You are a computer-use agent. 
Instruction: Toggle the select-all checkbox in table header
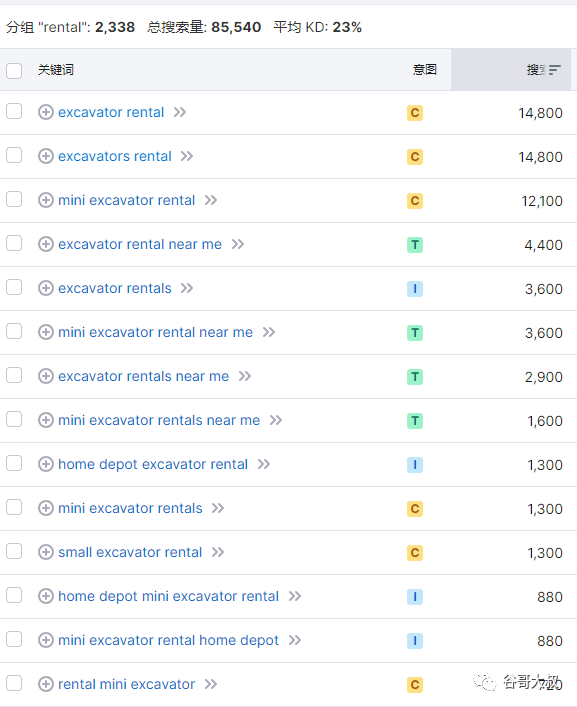point(14,70)
